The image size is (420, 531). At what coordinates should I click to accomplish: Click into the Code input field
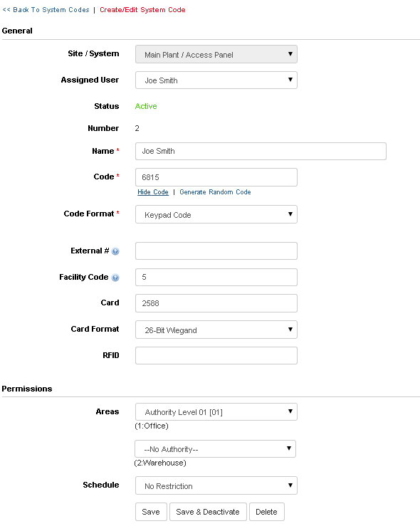click(216, 177)
